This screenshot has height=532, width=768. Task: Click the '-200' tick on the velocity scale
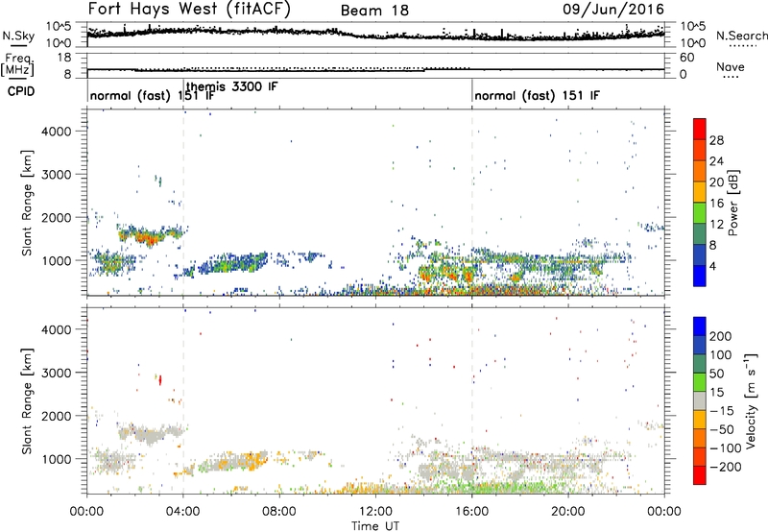coord(725,467)
